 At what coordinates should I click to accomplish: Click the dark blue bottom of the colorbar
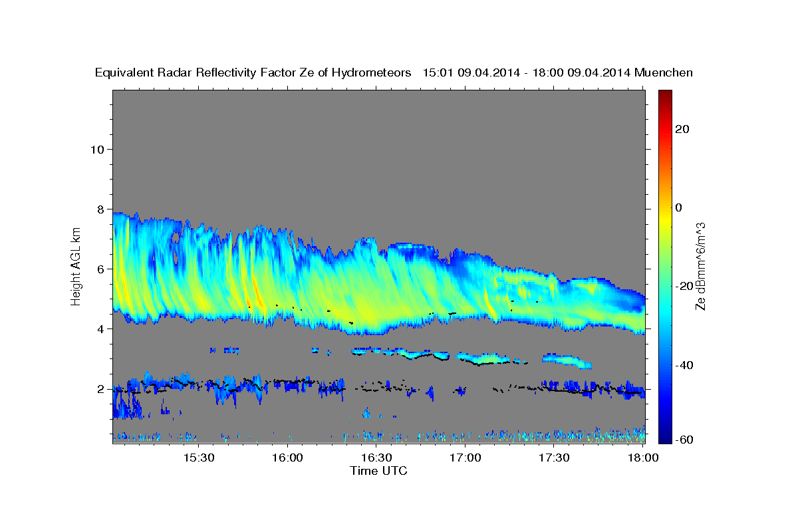(664, 437)
